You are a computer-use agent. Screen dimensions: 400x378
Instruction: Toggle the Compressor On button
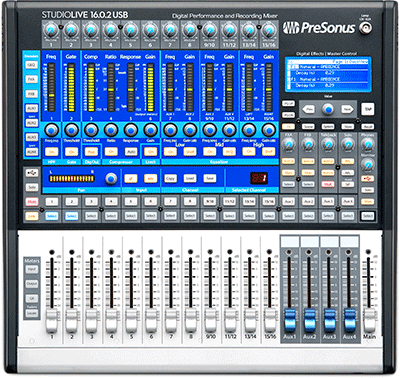pyautogui.click(x=111, y=152)
